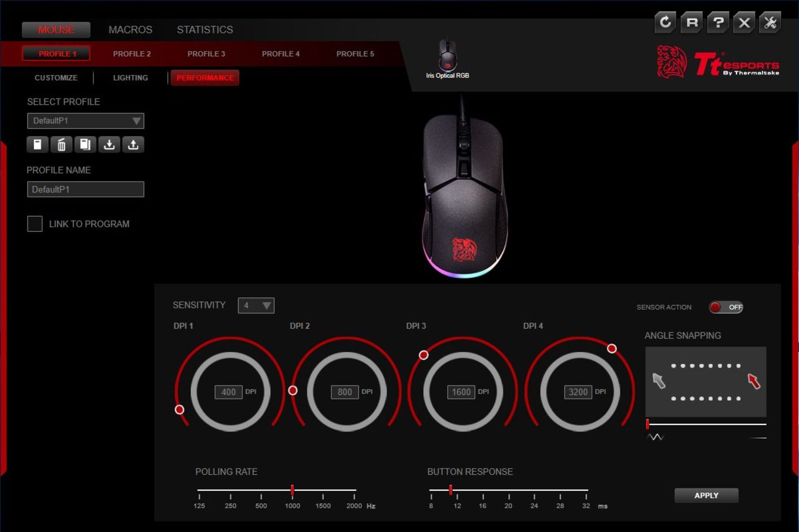Click the red cursor arrow in angle snapping
The image size is (799, 532).
coord(754,381)
